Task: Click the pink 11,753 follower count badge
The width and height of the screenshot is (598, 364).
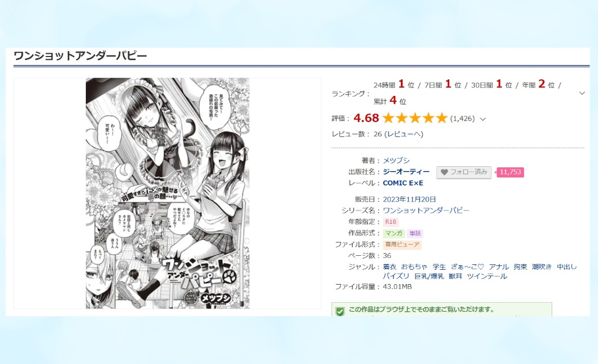Action: [x=510, y=172]
